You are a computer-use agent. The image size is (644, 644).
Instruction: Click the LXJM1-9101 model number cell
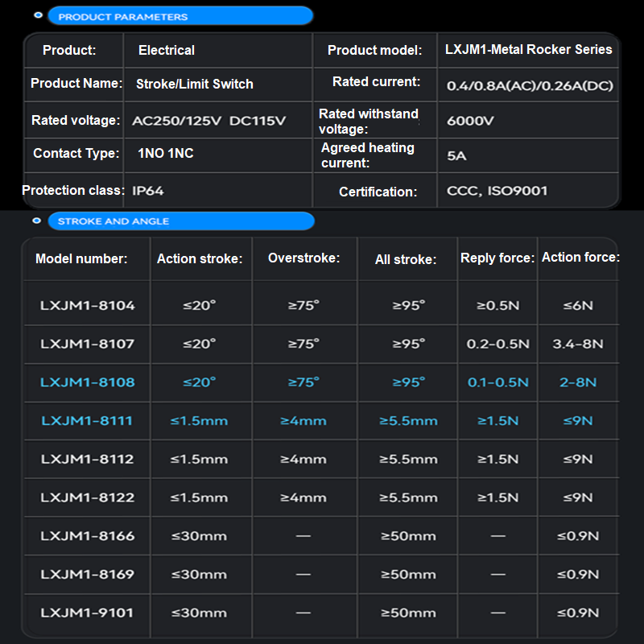coord(88,613)
